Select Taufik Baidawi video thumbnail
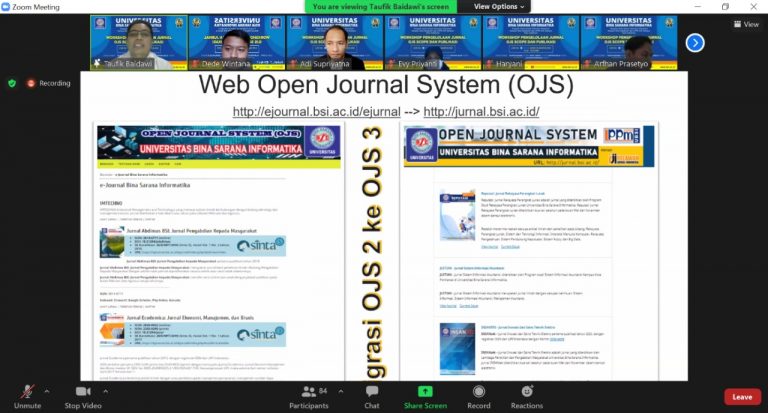The width and height of the screenshot is (768, 413). tap(139, 43)
